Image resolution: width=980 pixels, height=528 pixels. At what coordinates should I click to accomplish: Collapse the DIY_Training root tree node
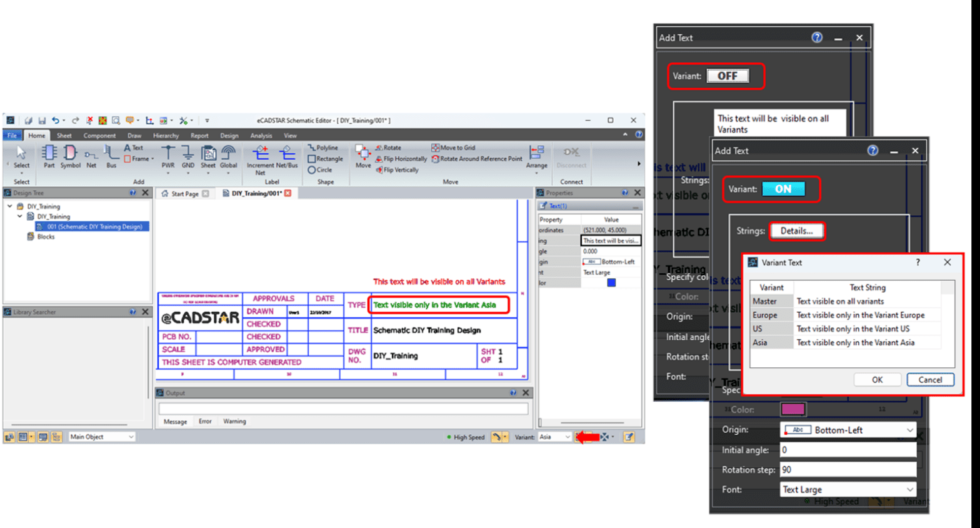(10, 206)
